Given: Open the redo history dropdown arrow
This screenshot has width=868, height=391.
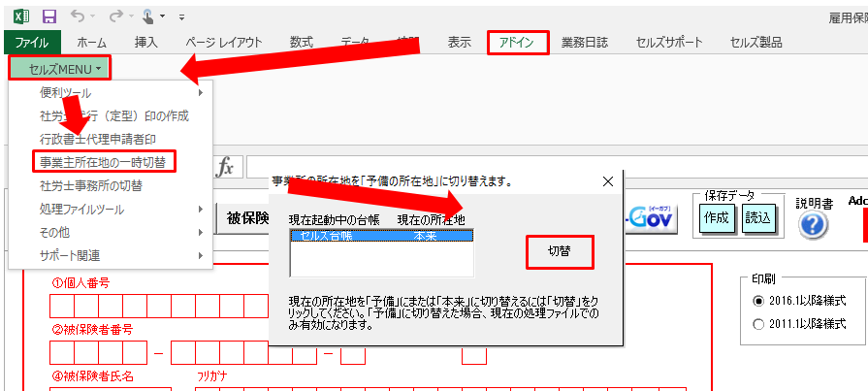Looking at the screenshot, I should point(131,17).
